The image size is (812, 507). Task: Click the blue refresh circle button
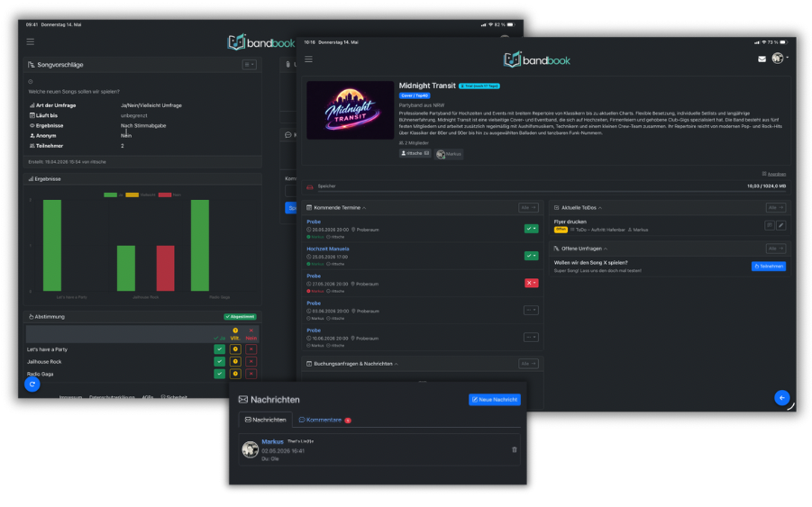point(32,384)
